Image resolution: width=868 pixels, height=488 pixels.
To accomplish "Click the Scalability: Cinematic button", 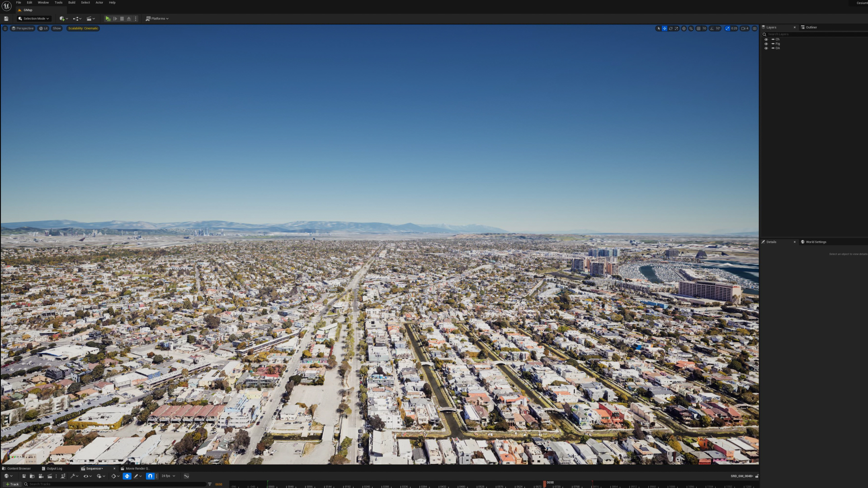I will pos(83,28).
